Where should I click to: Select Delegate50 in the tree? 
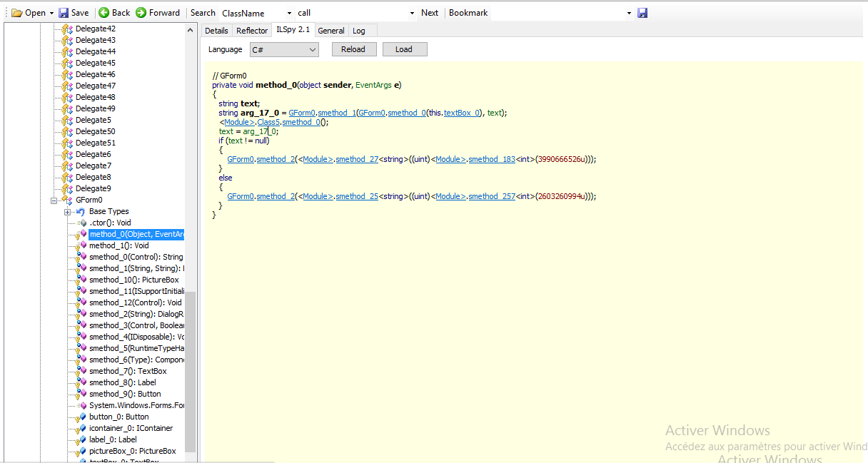point(95,131)
